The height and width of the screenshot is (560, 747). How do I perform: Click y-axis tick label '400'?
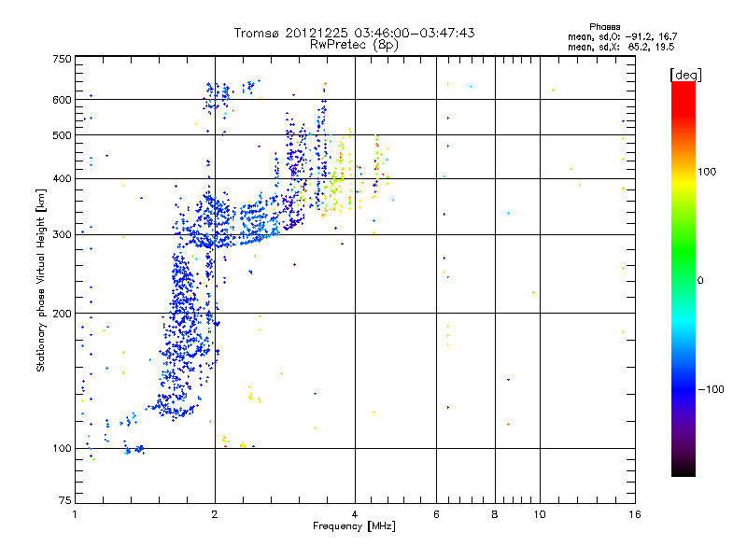62,178
